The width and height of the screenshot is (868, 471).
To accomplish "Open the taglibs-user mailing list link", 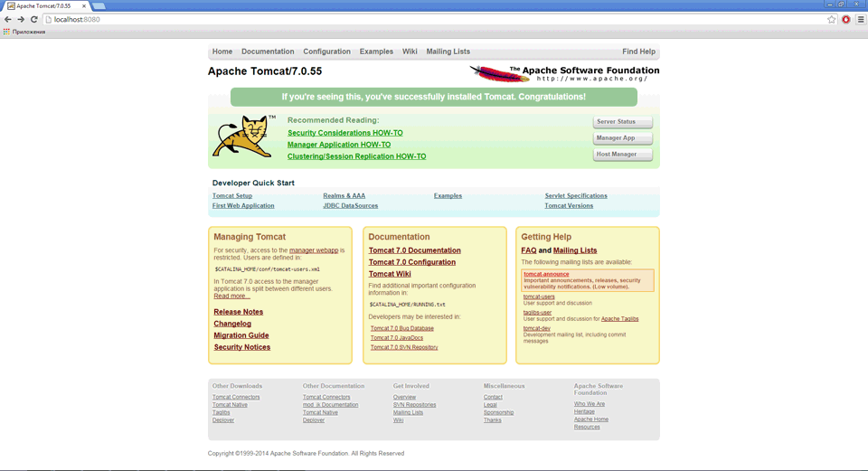I will 537,313.
